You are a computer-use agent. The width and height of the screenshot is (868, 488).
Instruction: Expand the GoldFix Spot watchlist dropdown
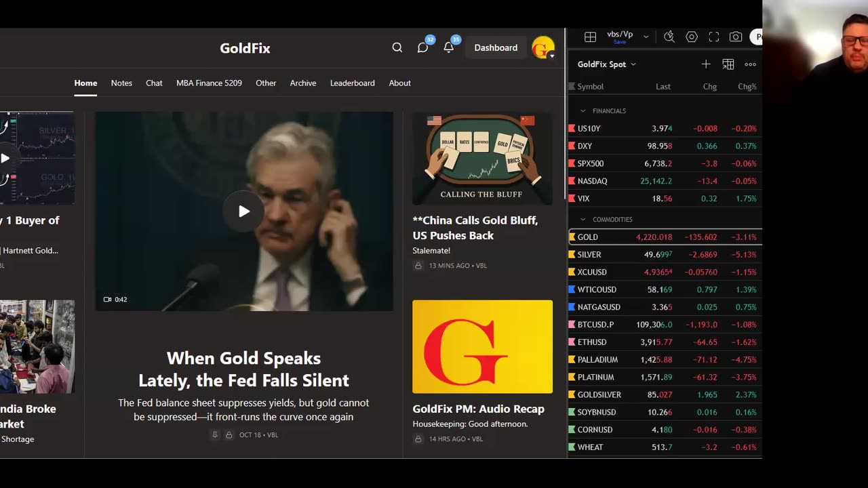point(633,64)
